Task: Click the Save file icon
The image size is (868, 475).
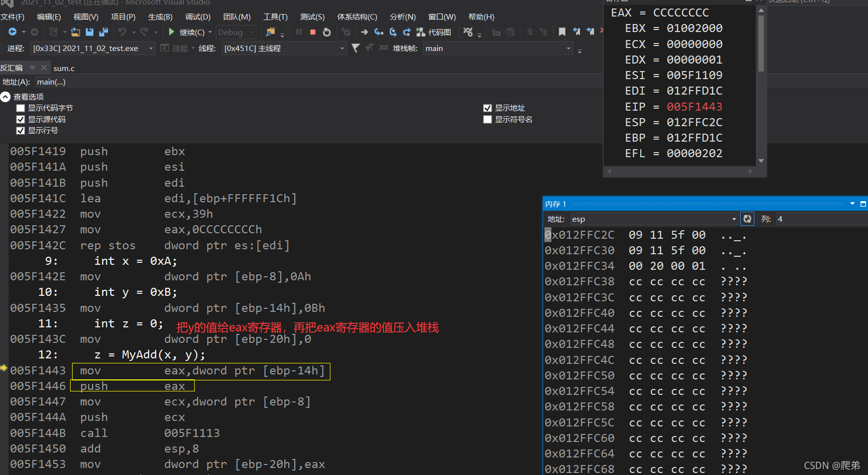Action: 90,32
